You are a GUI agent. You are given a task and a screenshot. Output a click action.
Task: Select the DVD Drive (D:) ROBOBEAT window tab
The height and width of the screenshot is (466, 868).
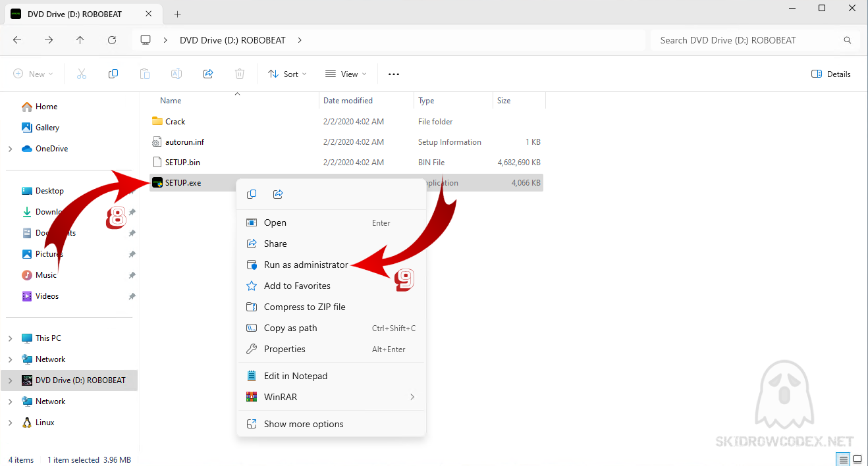point(84,14)
